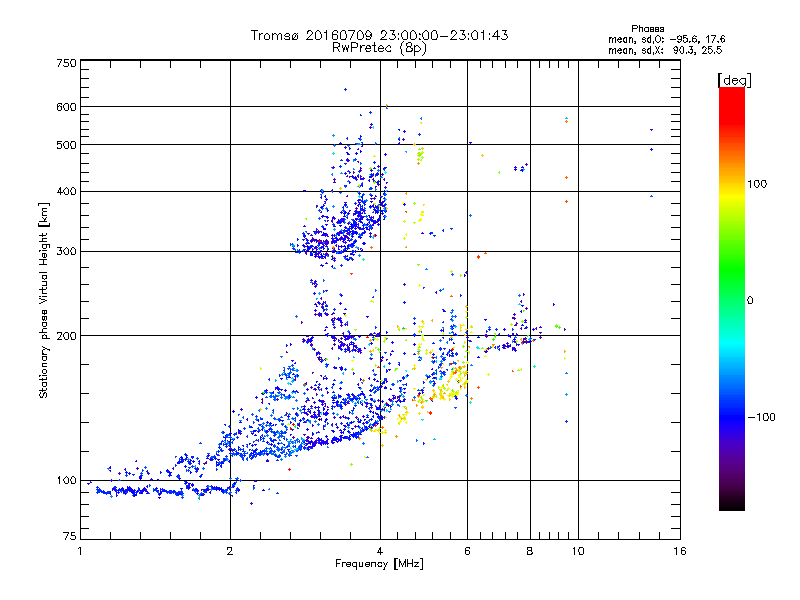
Task: Click the 'mean, sd,X: 90.3, 25.5' line
Action: (x=665, y=50)
